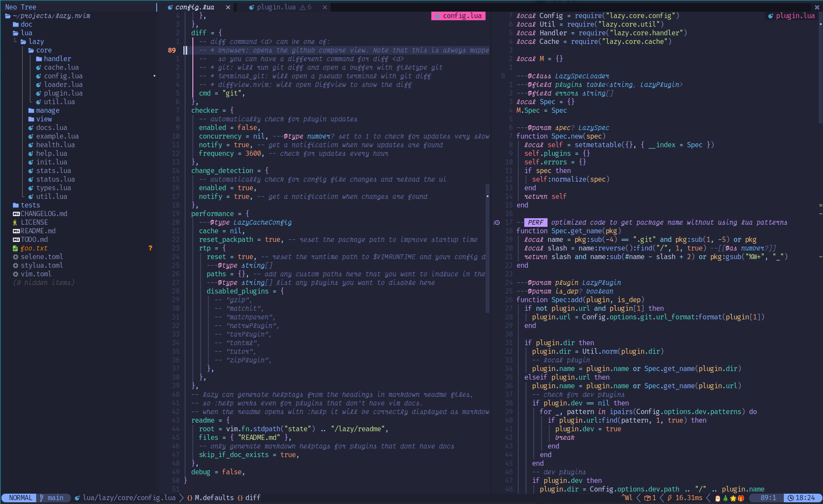Click the package updates box icon in the statusline
This screenshot has width=823, height=504.
coord(647,498)
